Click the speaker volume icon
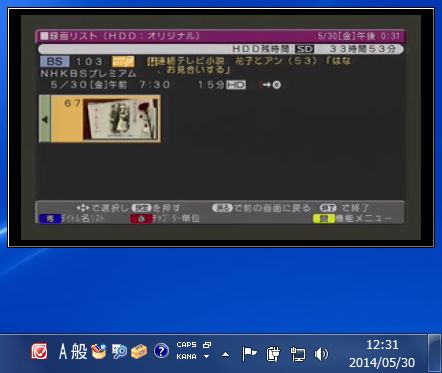This screenshot has width=442, height=373. click(x=321, y=354)
